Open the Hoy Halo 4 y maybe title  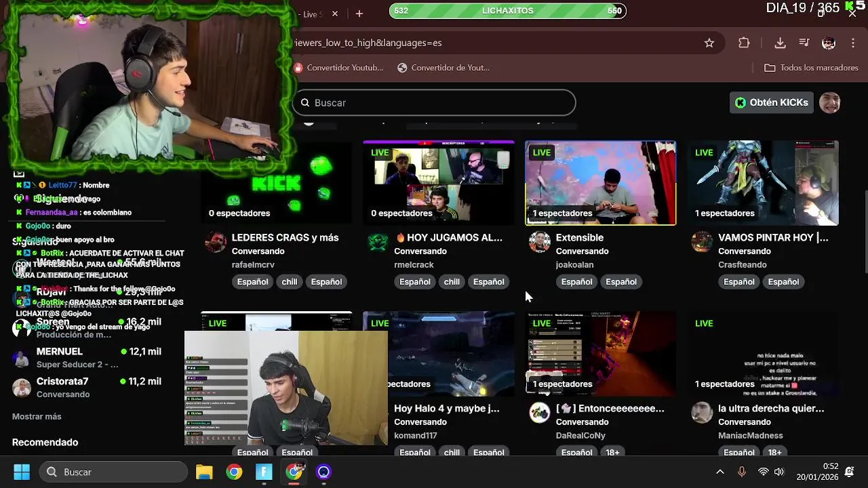coord(446,408)
